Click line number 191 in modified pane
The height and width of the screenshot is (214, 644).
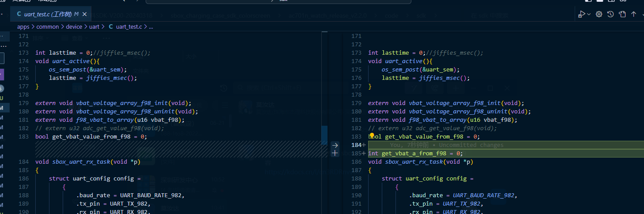pyautogui.click(x=356, y=203)
